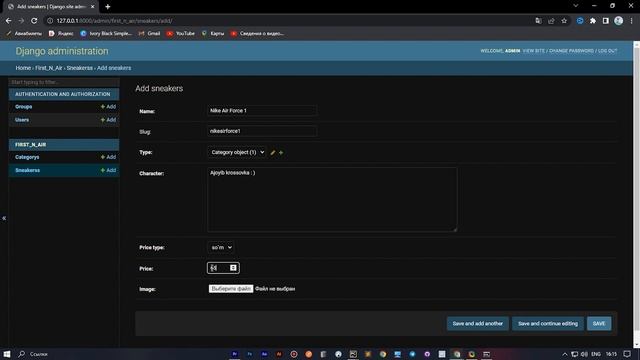Open the notification center icon
640x360 pixels.
[x=627, y=354]
